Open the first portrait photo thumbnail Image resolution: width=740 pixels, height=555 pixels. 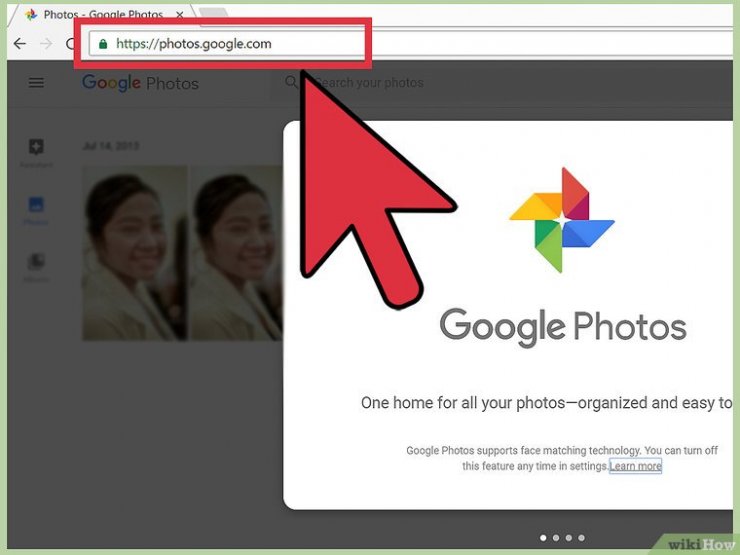point(135,252)
